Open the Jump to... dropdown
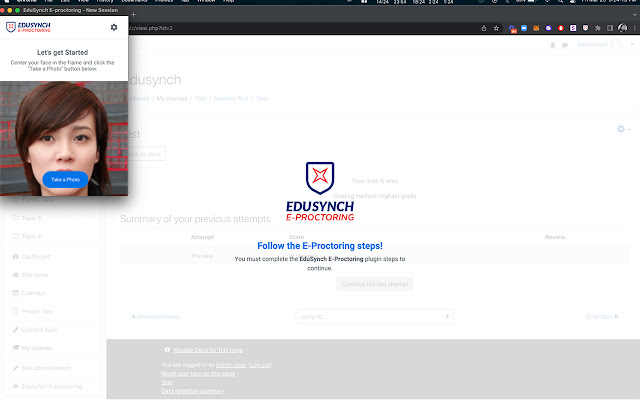Image resolution: width=640 pixels, height=400 pixels. pyautogui.click(x=374, y=316)
